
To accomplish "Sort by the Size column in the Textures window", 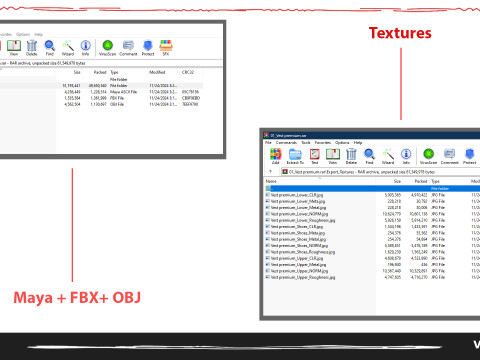I will pos(397,181).
